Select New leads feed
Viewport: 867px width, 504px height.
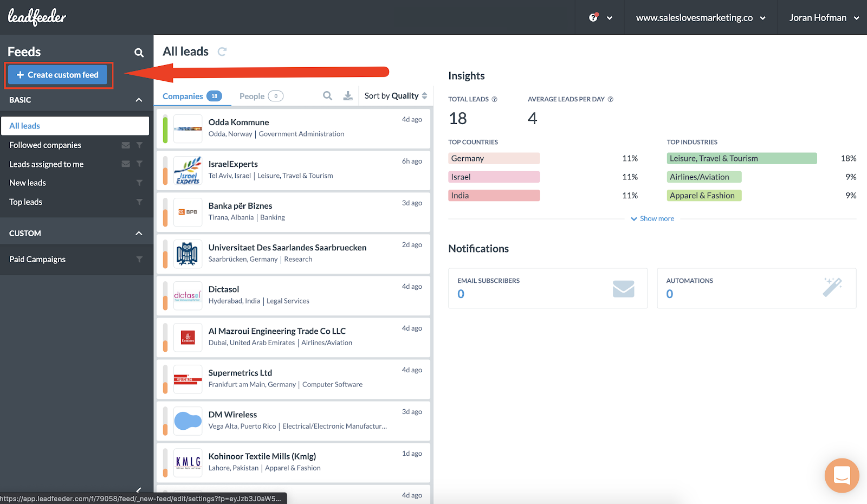click(x=28, y=183)
